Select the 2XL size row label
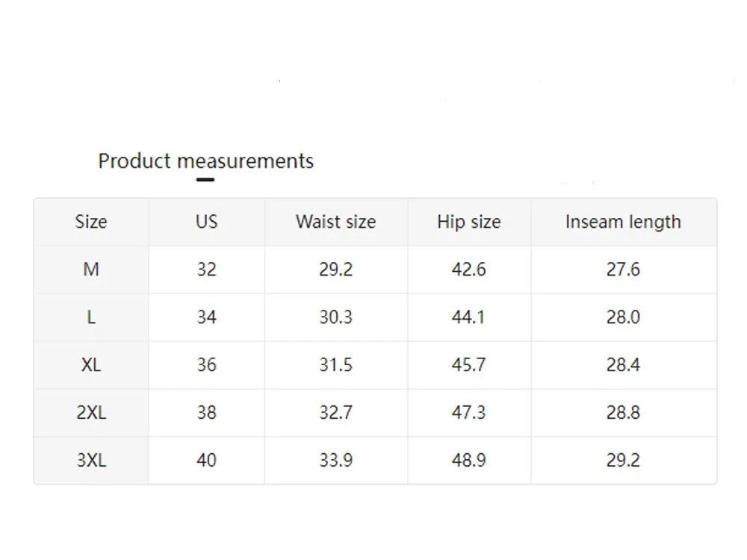 point(91,412)
